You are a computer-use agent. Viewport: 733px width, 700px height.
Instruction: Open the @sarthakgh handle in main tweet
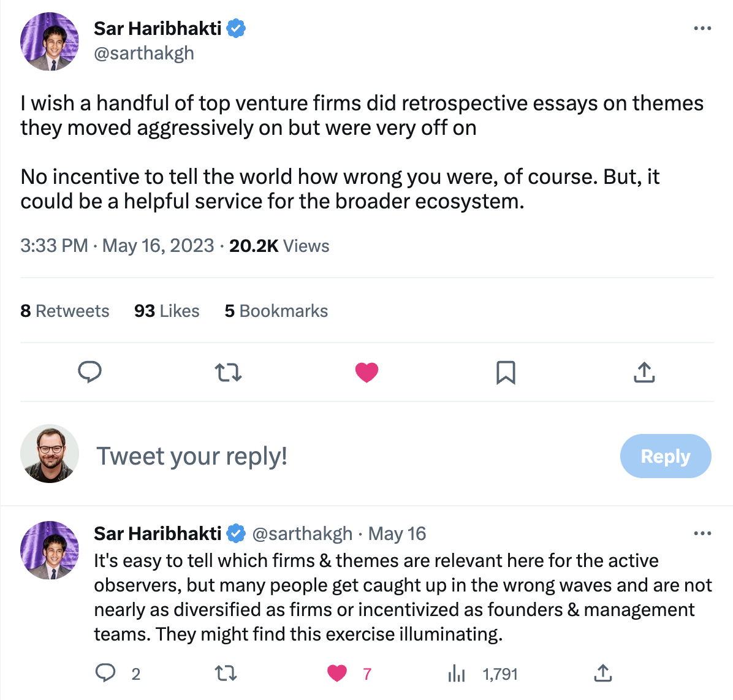tap(144, 53)
